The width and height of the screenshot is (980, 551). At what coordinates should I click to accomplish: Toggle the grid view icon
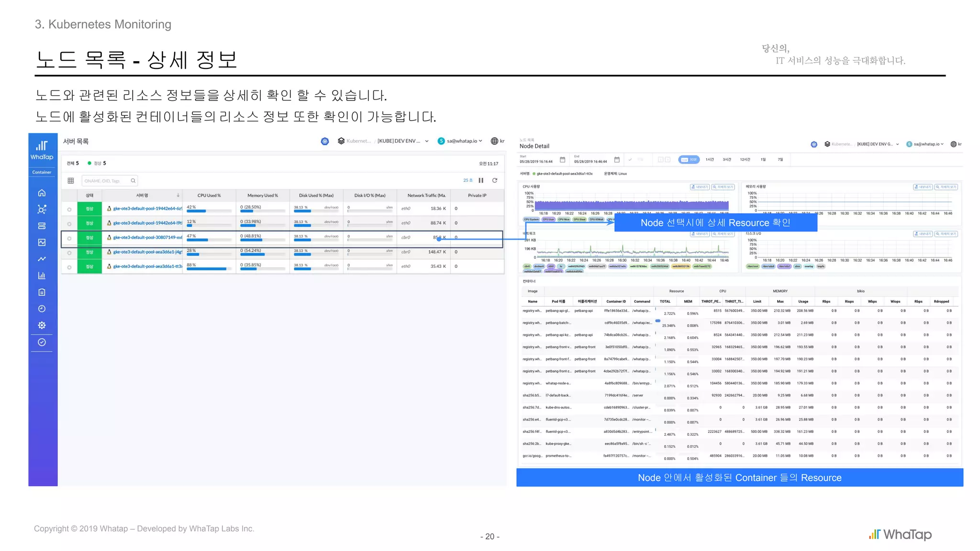pos(71,181)
